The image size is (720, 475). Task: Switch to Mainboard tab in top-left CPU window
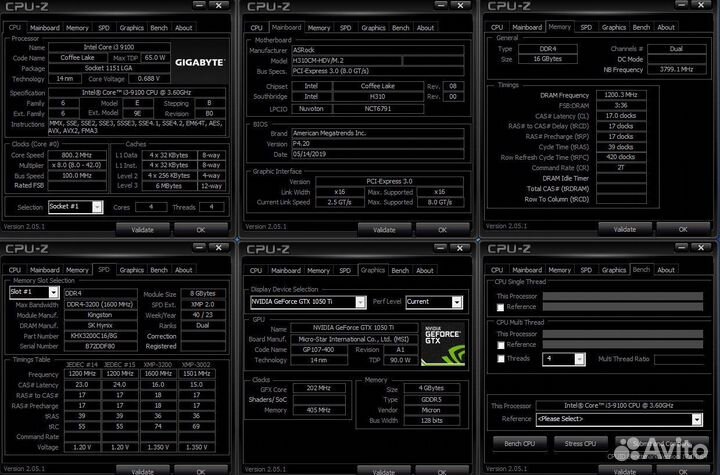45,28
